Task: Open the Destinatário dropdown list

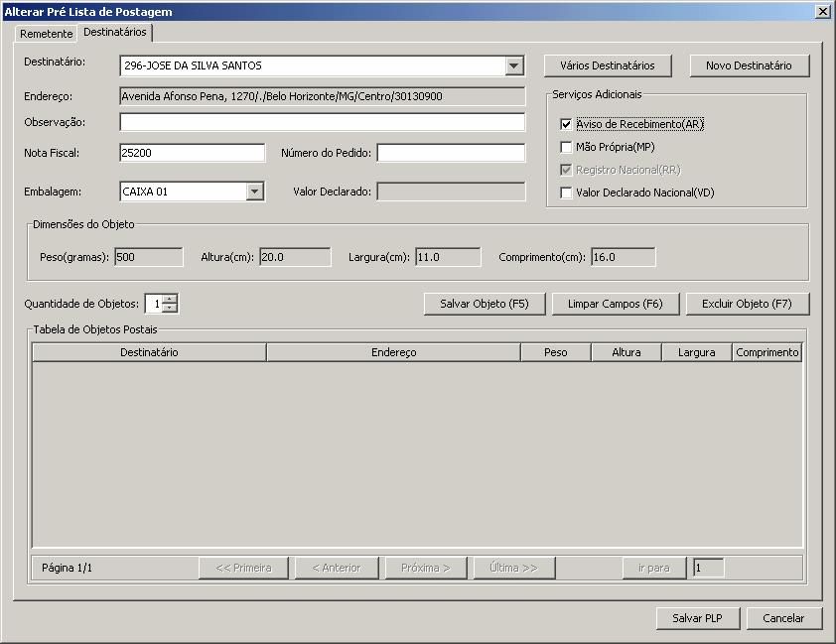Action: click(513, 65)
